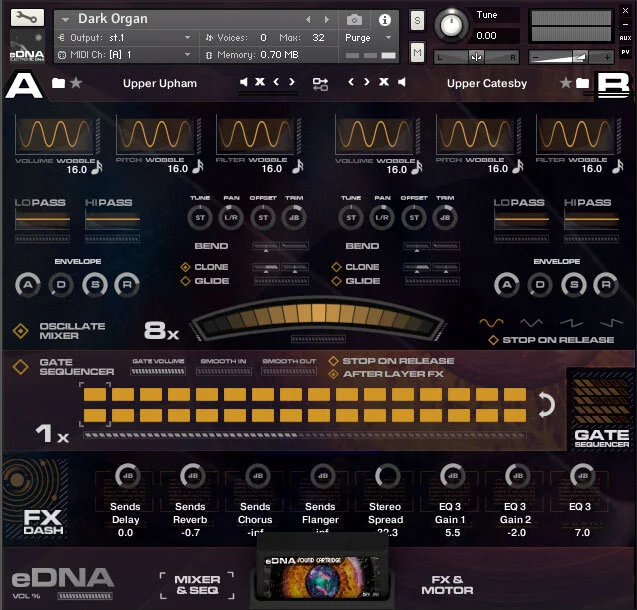637x610 pixels.
Task: Click the 8x oscillator speed multiplier
Action: (161, 330)
